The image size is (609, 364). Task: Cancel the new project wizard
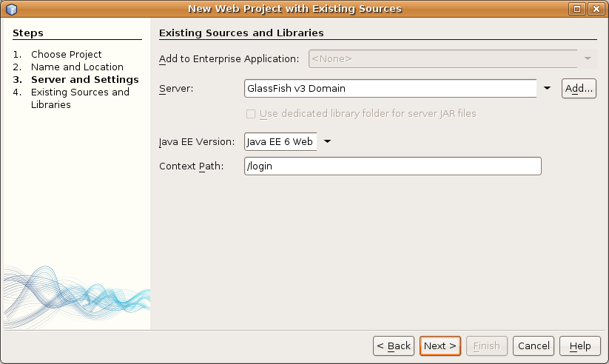[x=534, y=346]
